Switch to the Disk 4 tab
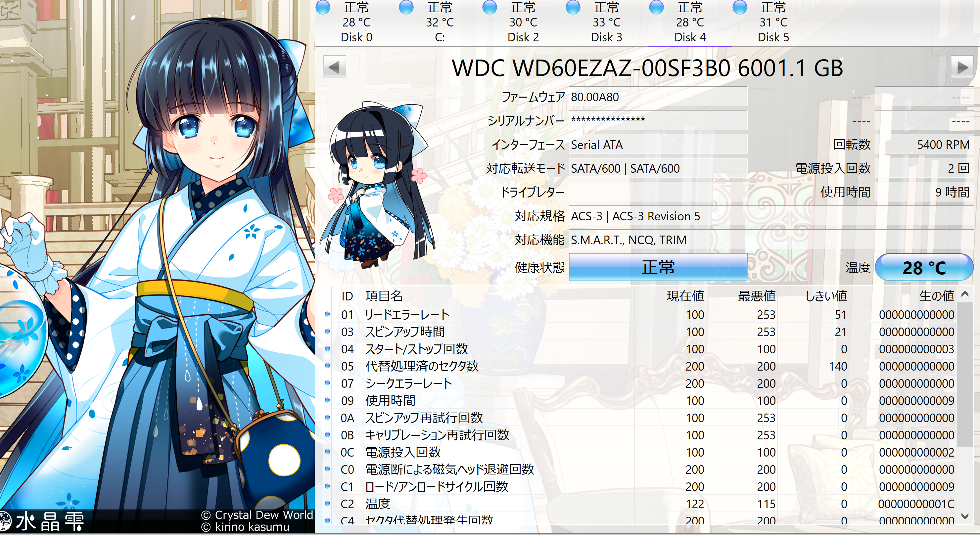 point(690,37)
